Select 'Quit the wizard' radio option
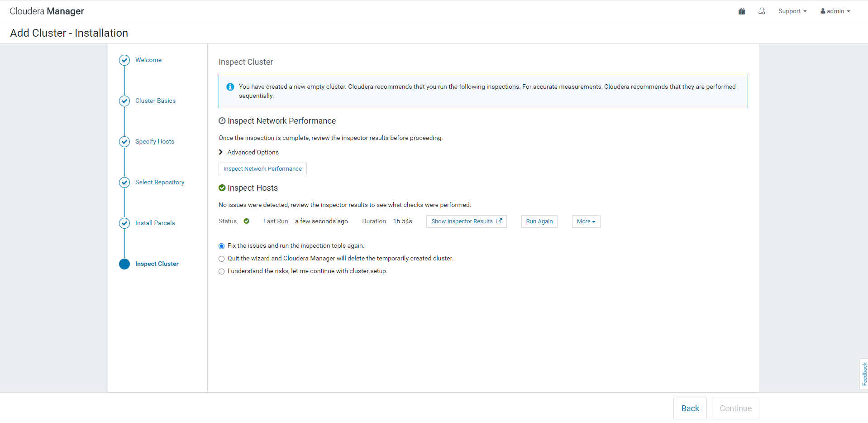Viewport: 868px width, 423px height. 221,259
